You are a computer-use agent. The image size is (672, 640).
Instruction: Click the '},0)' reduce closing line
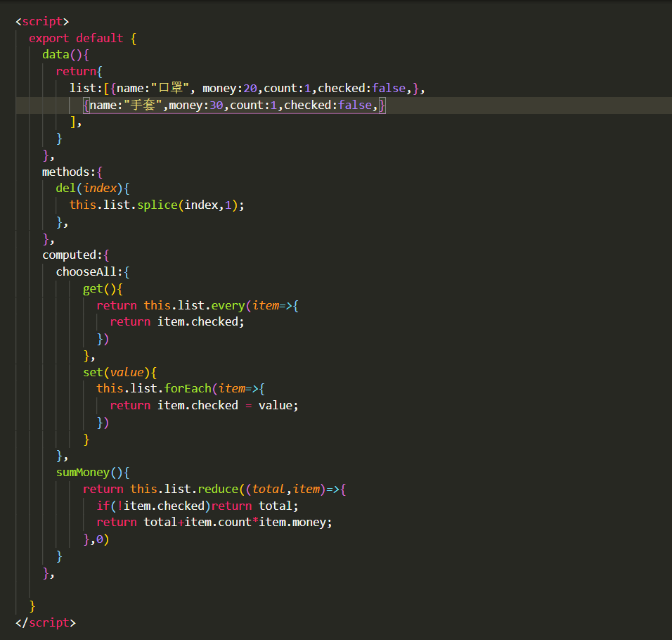(96, 539)
